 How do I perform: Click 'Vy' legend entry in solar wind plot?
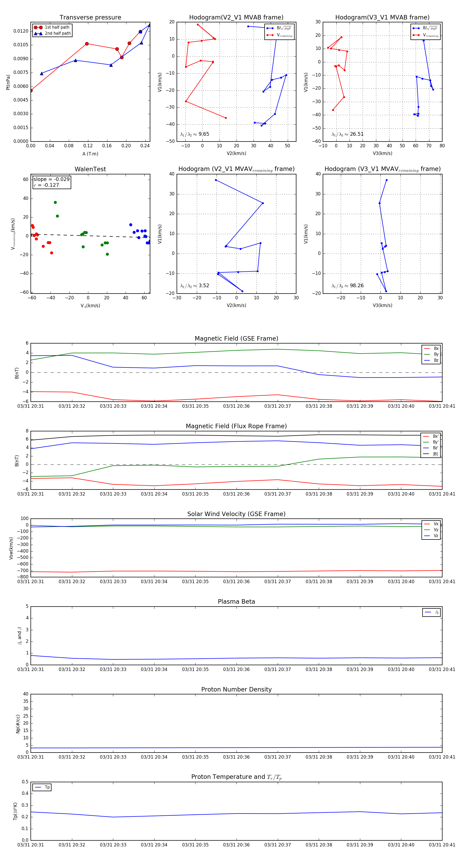431,530
